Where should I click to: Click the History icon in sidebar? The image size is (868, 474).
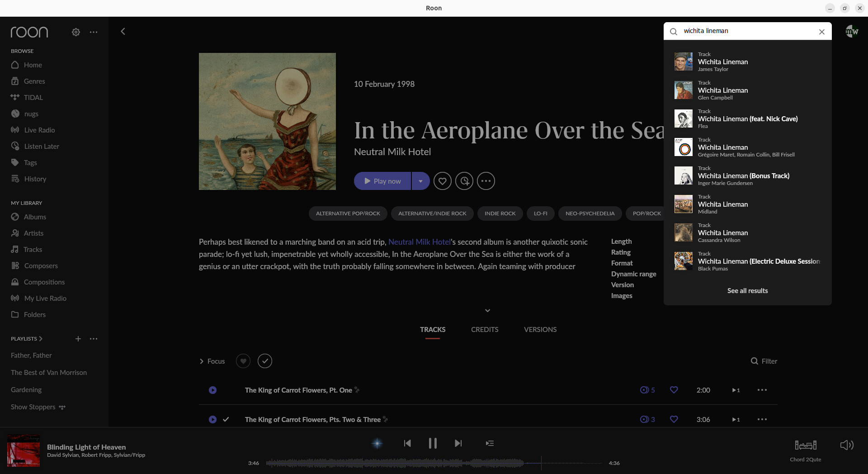click(x=15, y=179)
